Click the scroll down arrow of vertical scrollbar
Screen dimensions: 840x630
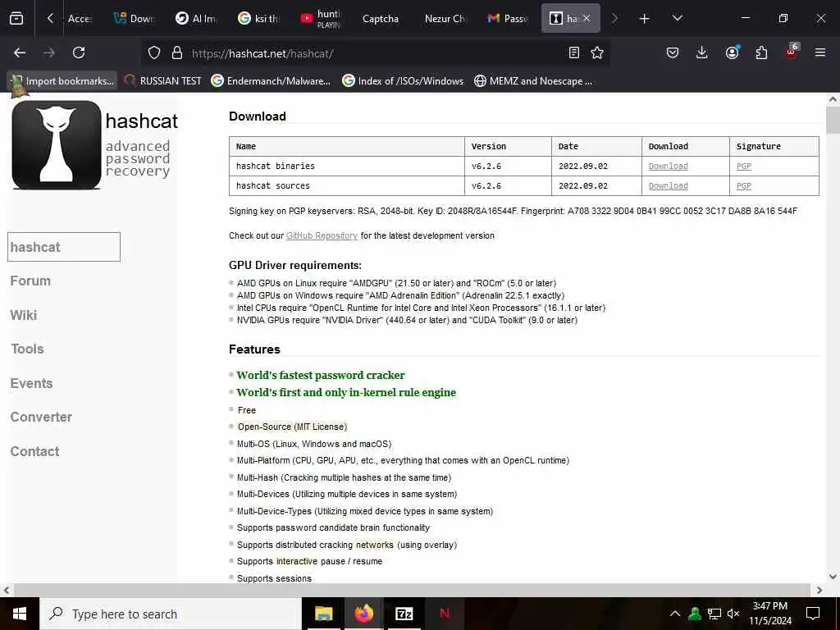click(833, 577)
